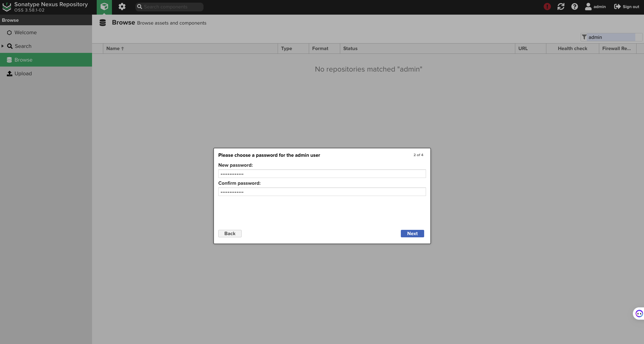Viewport: 644px width, 344px height.
Task: Click the admin user account icon
Action: [x=588, y=7]
